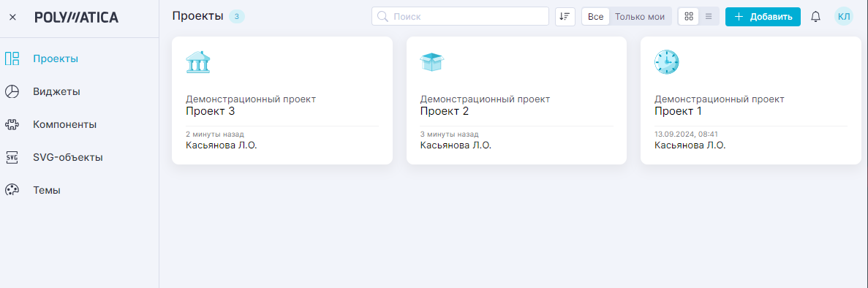This screenshot has width=868, height=288.
Task: Open the КЛ user avatar menu
Action: click(844, 17)
